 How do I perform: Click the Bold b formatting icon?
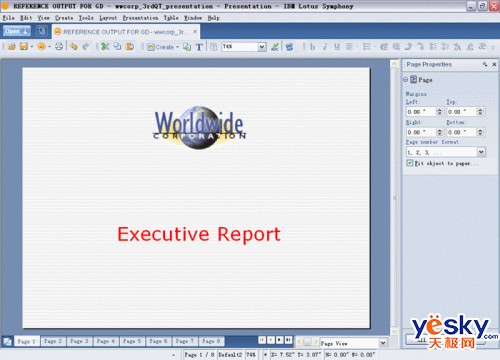(x=312, y=47)
